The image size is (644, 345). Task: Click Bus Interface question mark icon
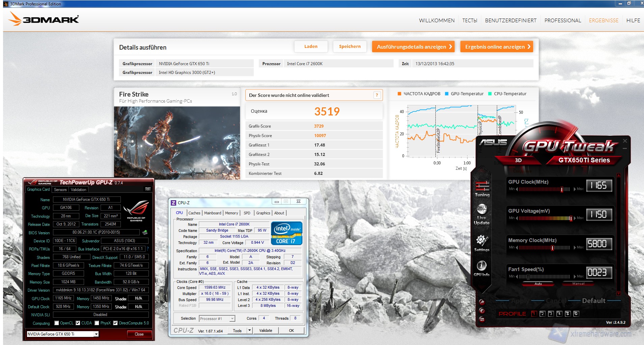147,249
